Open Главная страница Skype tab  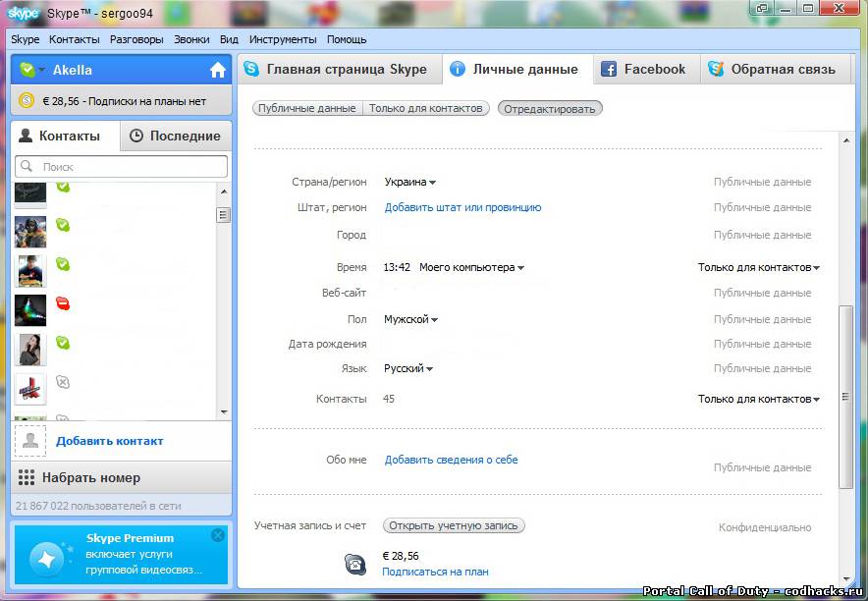pyautogui.click(x=340, y=69)
